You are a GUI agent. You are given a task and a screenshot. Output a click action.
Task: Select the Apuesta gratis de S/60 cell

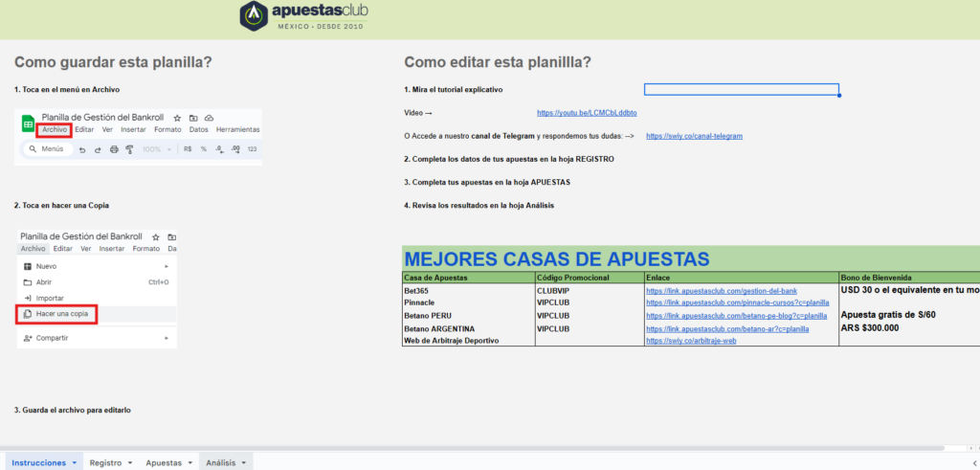click(909, 315)
